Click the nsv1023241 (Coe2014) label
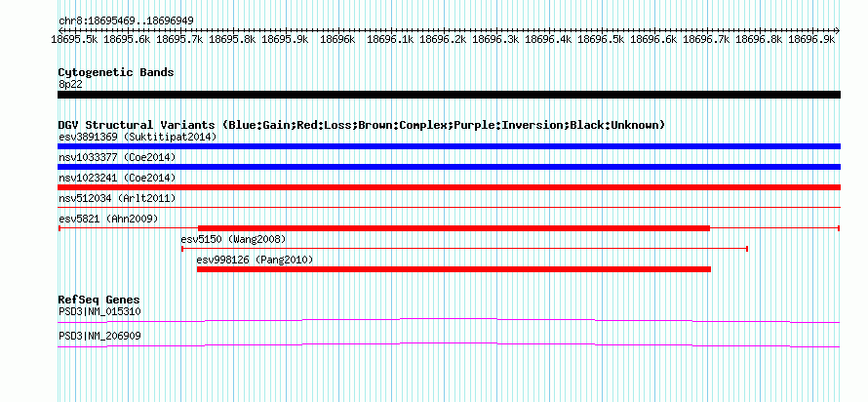Screen dimensions: 868x402 click(117, 178)
